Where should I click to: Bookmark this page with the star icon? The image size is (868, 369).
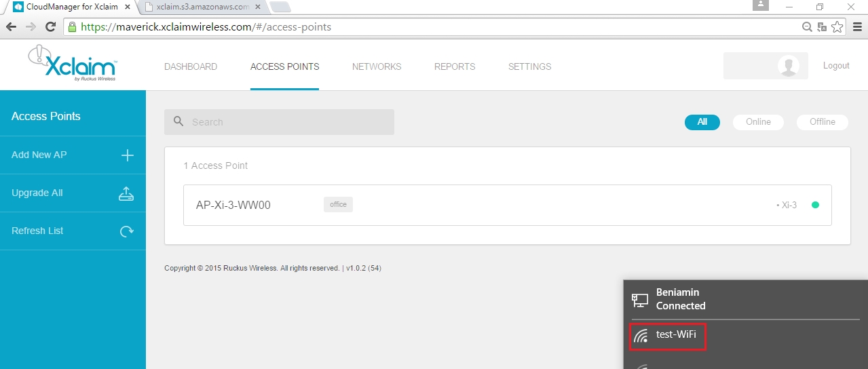coord(837,27)
